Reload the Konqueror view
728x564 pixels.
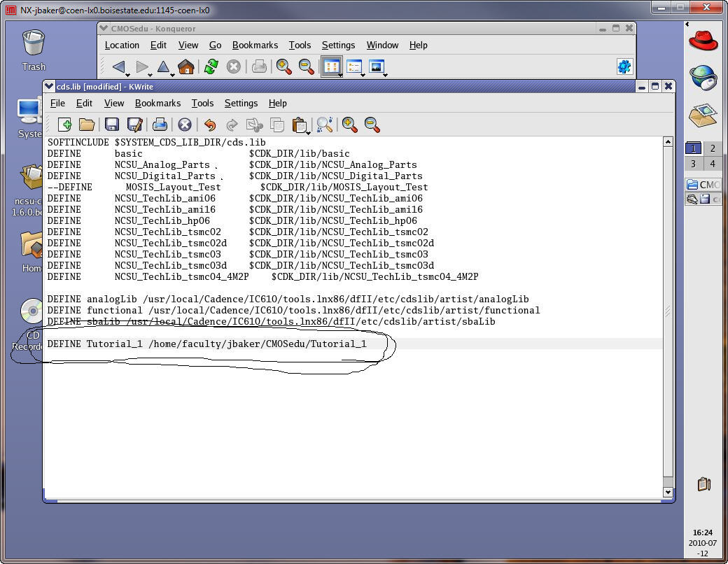pos(211,67)
